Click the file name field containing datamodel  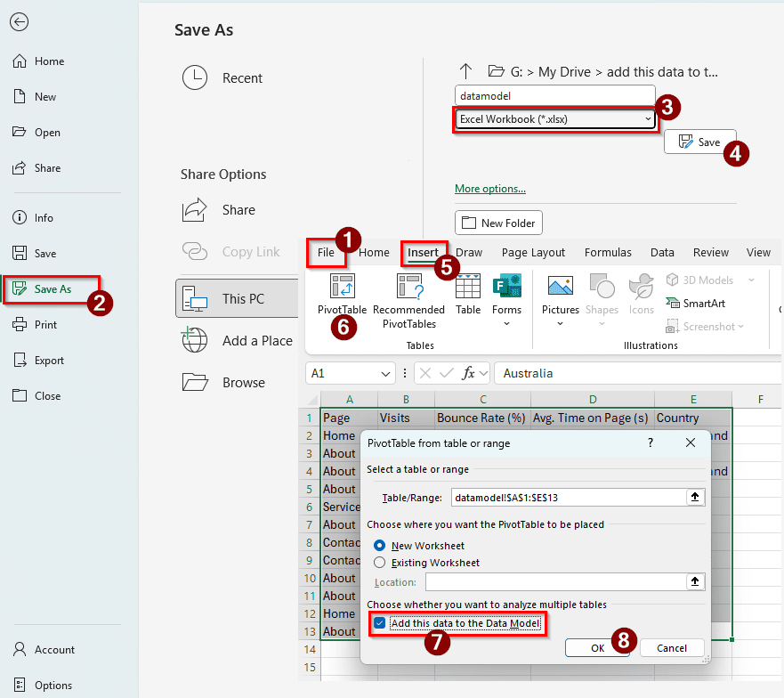554,95
